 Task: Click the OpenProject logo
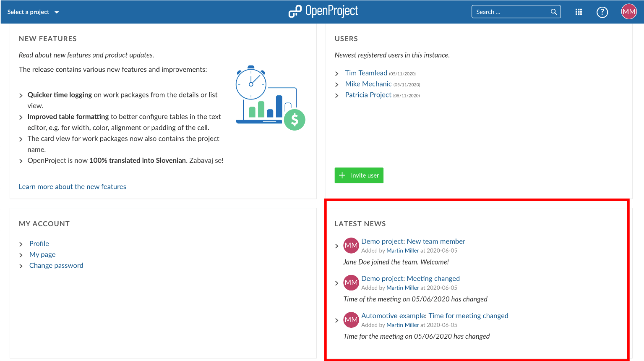(323, 11)
